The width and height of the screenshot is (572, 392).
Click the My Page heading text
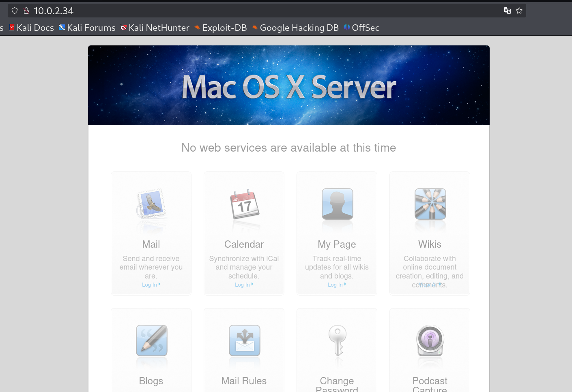click(337, 244)
